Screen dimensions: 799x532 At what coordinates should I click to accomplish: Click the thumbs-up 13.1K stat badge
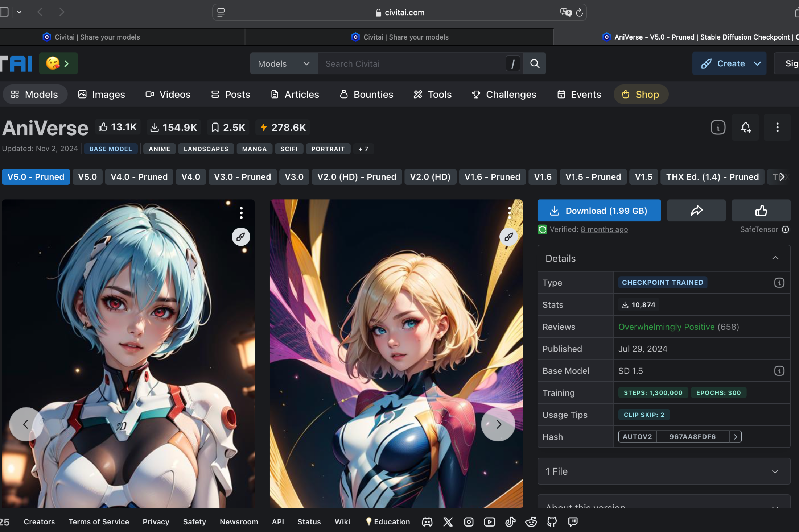click(118, 127)
